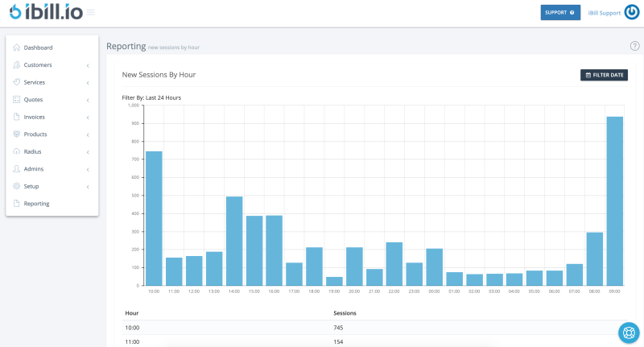Click the Products box icon
The height and width of the screenshot is (347, 644).
click(16, 134)
